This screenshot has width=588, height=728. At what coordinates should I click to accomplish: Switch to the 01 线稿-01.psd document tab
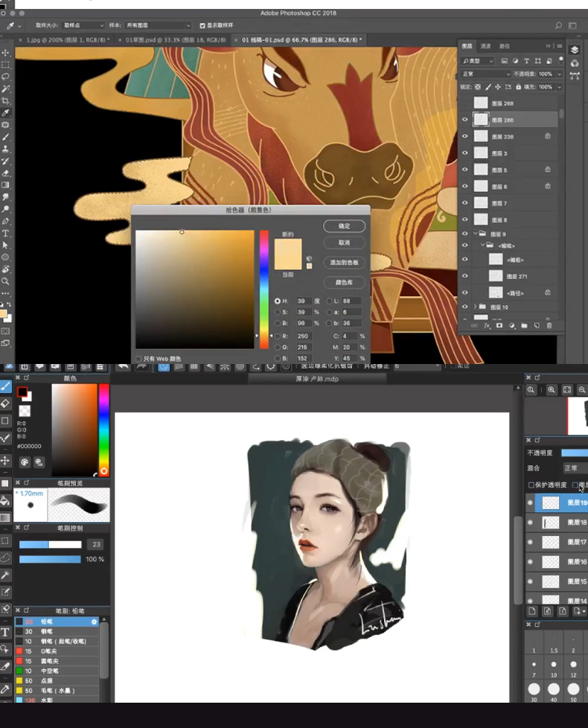point(299,40)
